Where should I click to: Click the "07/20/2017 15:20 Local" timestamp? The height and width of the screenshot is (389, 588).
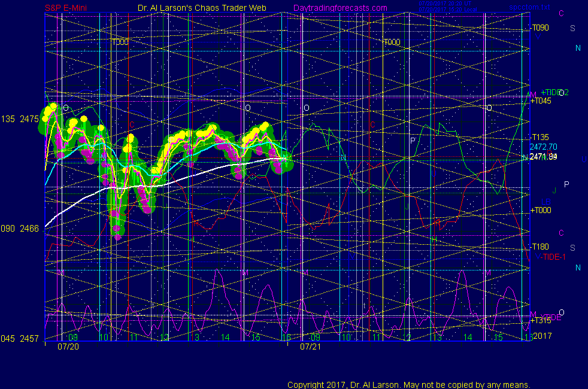448,10
